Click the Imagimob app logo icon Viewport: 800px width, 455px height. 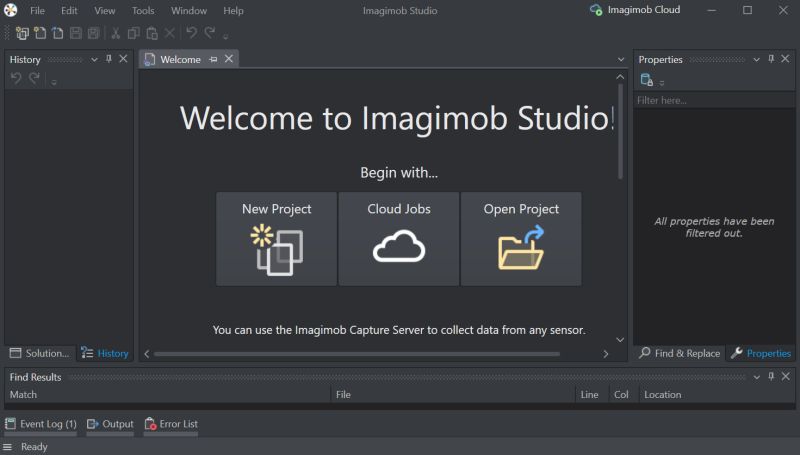tap(11, 10)
